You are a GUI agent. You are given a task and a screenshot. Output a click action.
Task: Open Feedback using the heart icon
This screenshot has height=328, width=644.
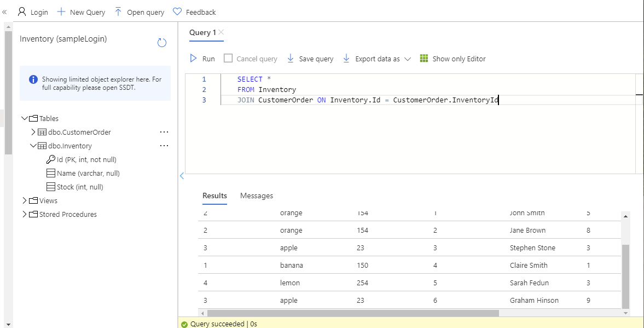coord(177,11)
